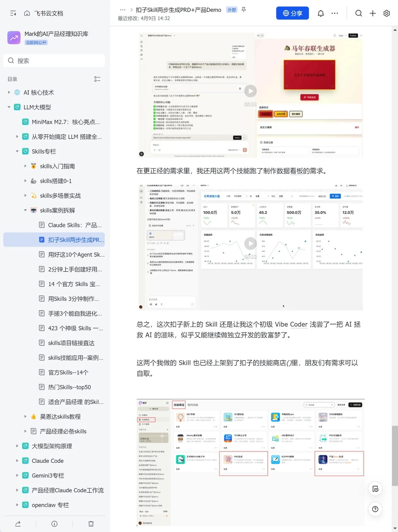The width and height of the screenshot is (398, 532).
Task: Open Claude Skills：产品 document
Action: pyautogui.click(x=54, y=225)
